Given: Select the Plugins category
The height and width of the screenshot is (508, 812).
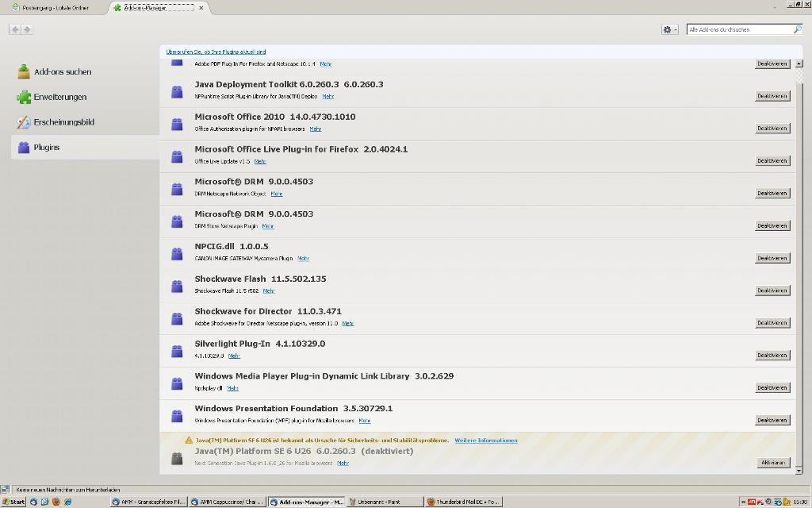Looking at the screenshot, I should tap(85, 147).
